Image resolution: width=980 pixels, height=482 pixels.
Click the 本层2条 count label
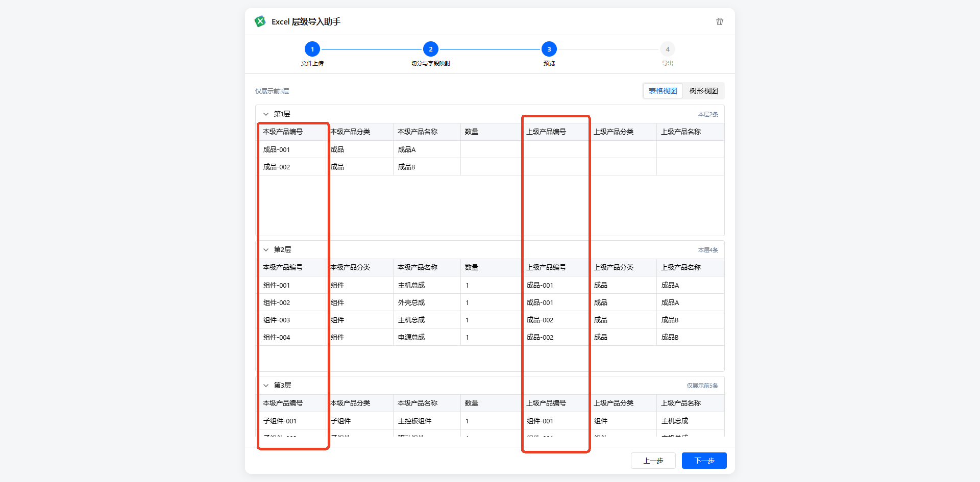coord(708,114)
